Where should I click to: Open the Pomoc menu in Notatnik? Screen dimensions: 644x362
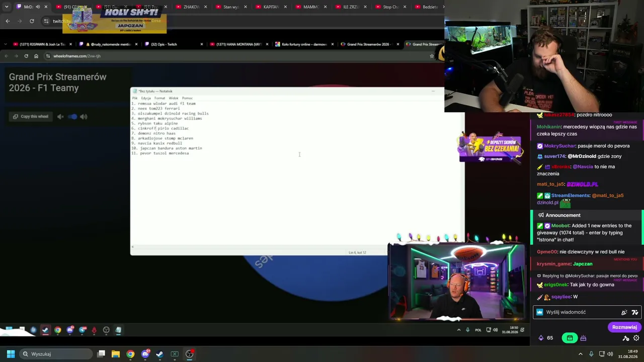point(187,98)
